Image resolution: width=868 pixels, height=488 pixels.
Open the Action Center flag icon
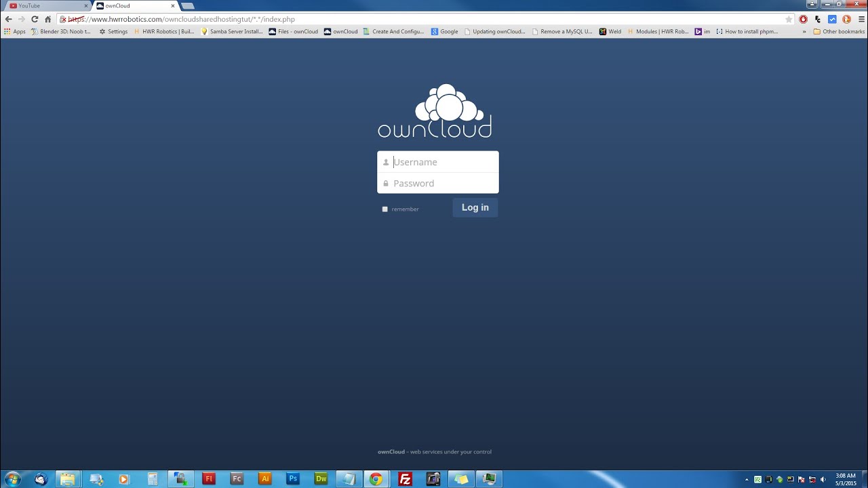[802, 480]
